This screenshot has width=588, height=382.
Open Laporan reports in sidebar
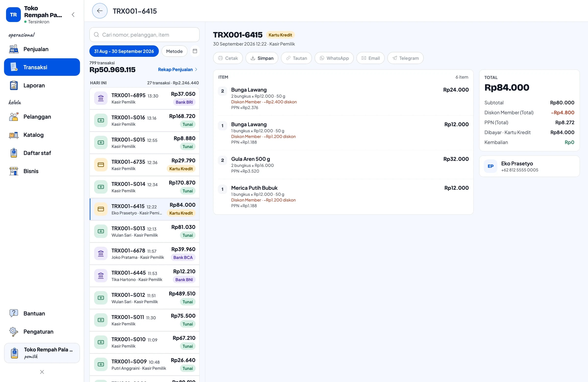pos(42,86)
